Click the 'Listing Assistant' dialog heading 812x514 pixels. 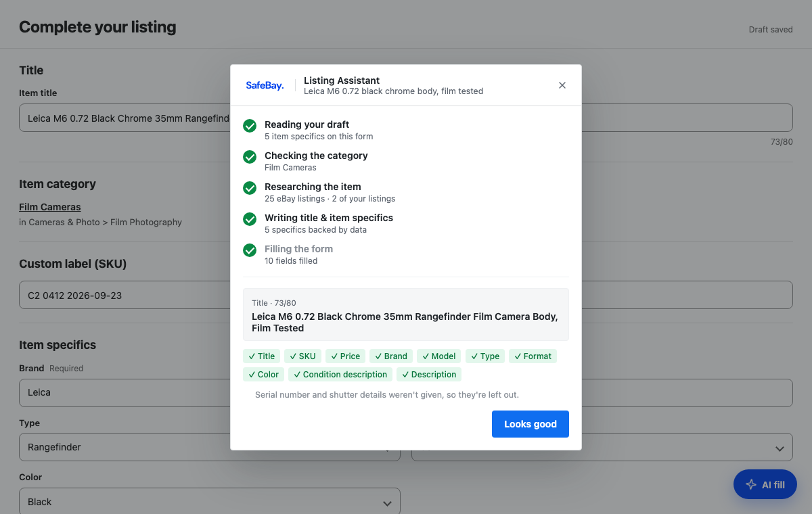pyautogui.click(x=342, y=80)
